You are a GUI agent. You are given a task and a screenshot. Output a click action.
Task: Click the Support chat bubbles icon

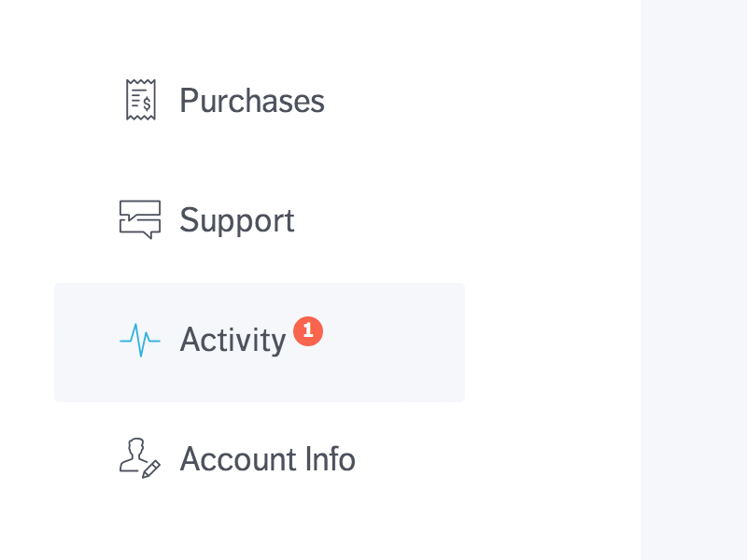(140, 219)
